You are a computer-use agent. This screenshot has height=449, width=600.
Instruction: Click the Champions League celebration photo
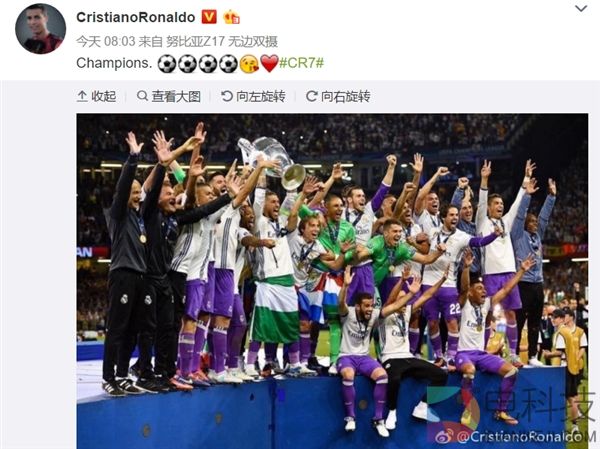[332, 281]
